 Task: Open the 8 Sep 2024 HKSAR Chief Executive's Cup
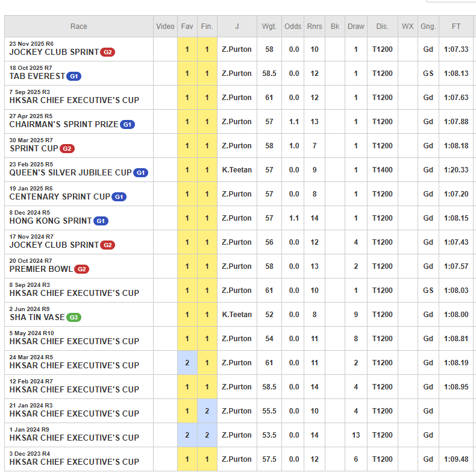pyautogui.click(x=74, y=294)
